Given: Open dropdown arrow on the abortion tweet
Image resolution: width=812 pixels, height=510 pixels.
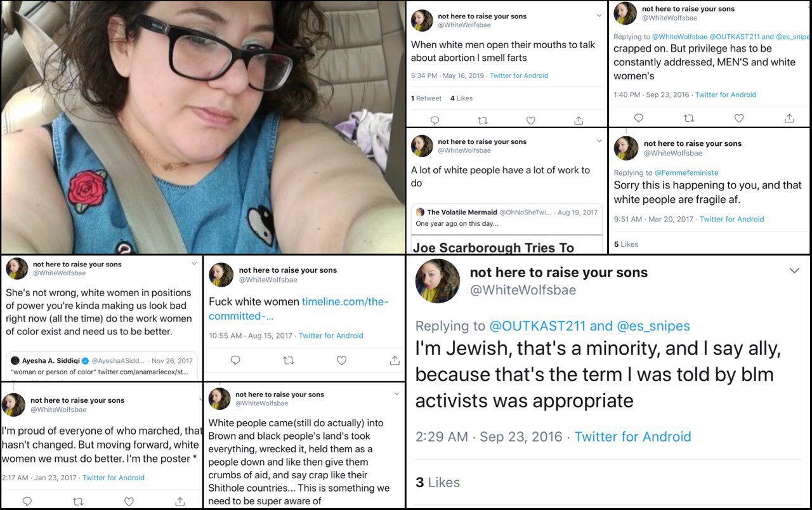Looking at the screenshot, I should click(599, 16).
